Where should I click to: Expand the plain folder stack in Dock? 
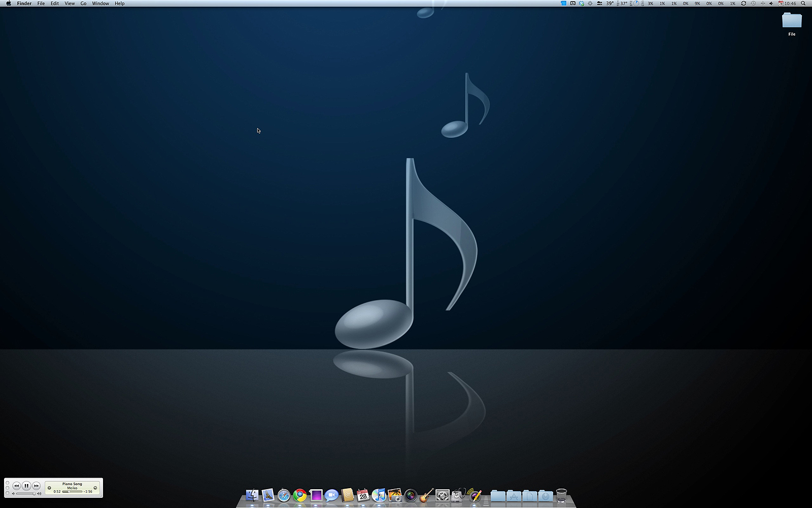click(x=498, y=496)
